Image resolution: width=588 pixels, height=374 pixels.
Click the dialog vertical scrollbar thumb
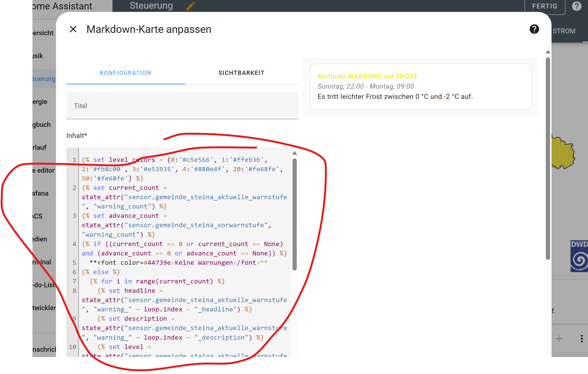click(x=548, y=158)
